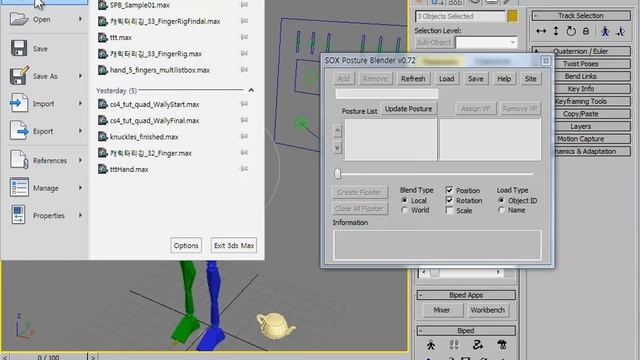Expand the Import arrow

click(80, 104)
